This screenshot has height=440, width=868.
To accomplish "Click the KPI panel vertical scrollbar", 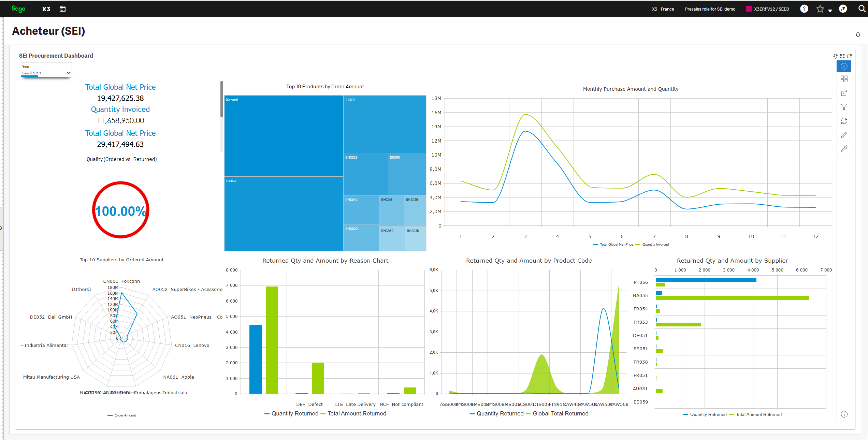I will pyautogui.click(x=221, y=99).
